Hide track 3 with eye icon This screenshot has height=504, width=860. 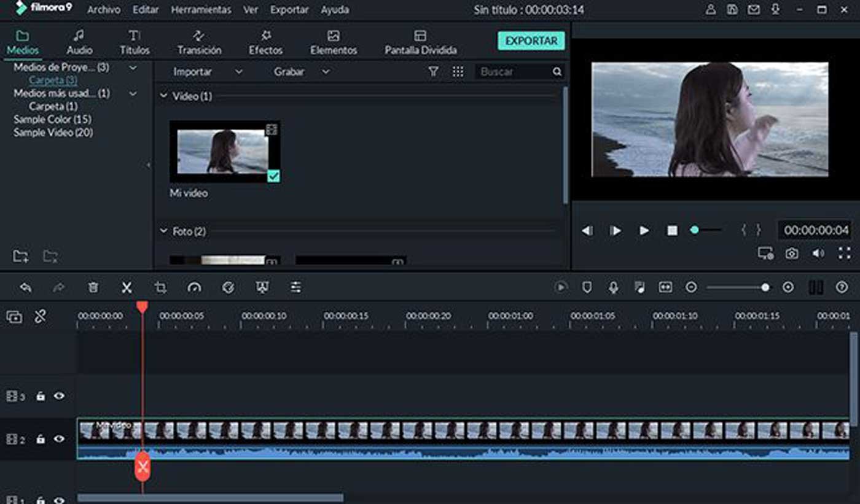[x=59, y=396]
